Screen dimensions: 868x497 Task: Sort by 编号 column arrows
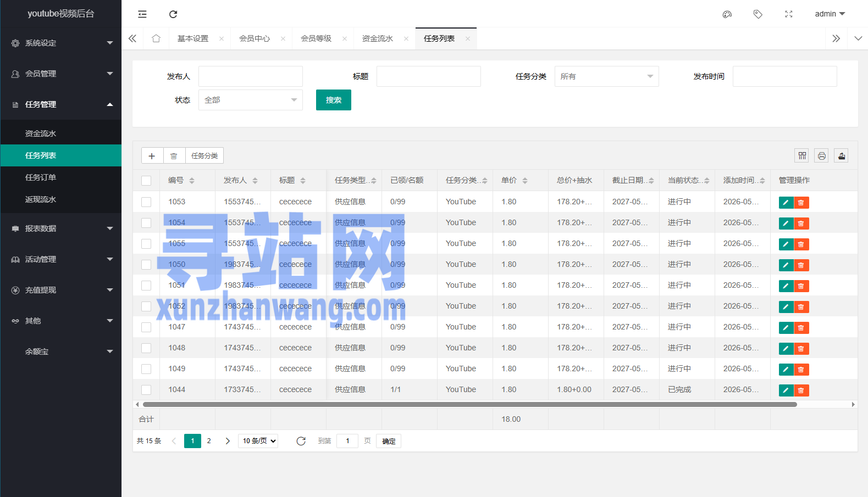192,181
